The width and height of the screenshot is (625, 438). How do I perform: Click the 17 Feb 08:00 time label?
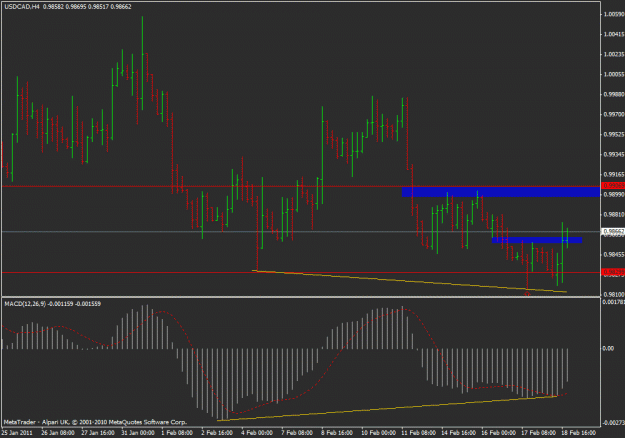coord(538,432)
